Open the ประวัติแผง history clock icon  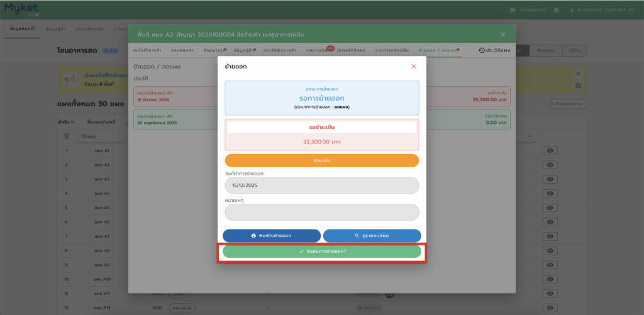pyautogui.click(x=482, y=50)
